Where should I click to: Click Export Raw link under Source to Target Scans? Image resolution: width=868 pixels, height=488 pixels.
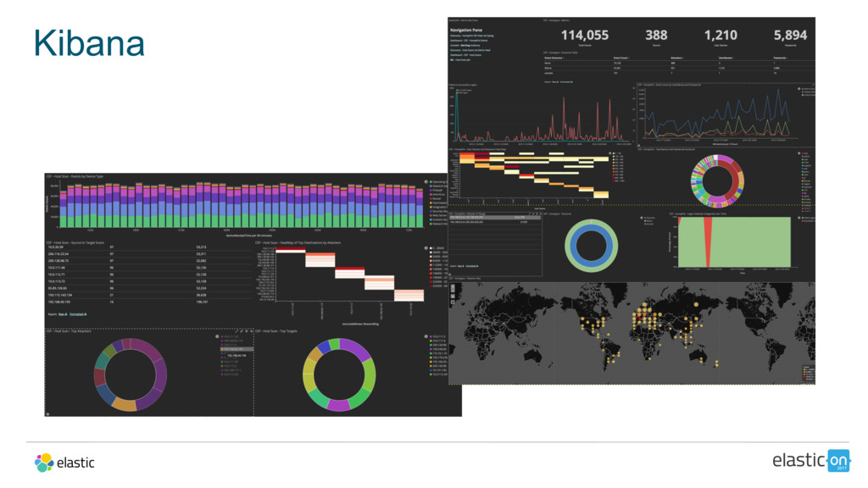[63, 314]
